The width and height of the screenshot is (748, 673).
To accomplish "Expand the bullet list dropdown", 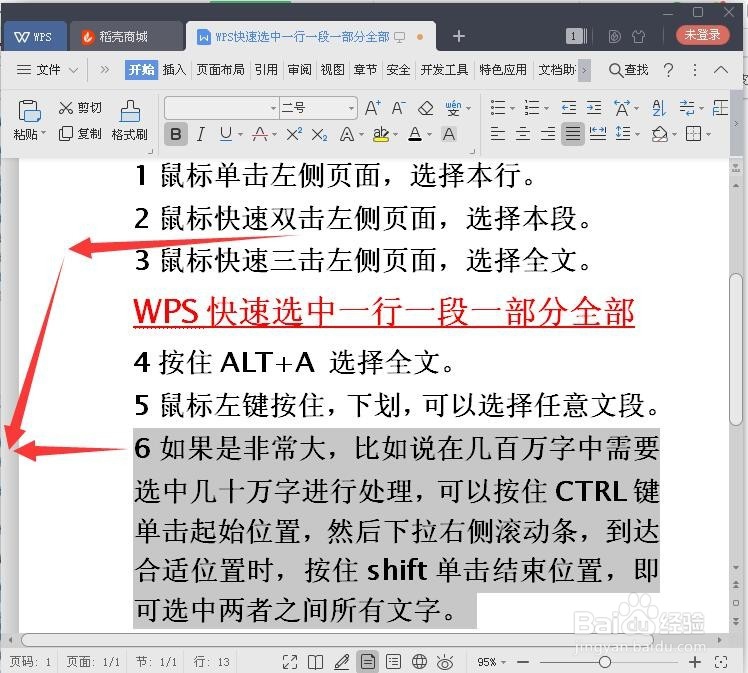I will [x=512, y=109].
